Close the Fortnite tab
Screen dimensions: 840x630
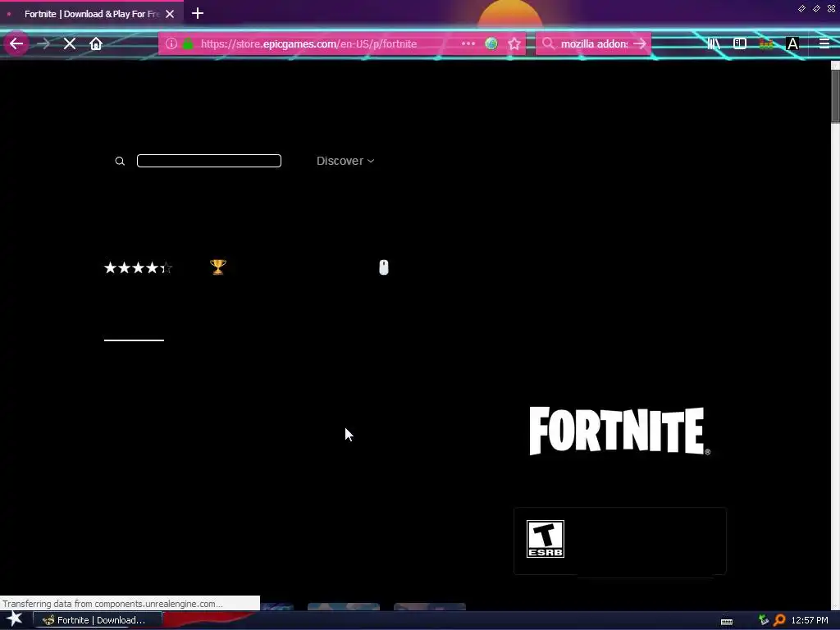pos(170,14)
